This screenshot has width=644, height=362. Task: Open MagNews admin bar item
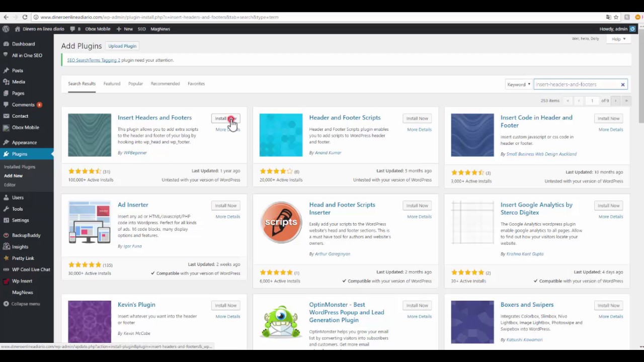160,29
